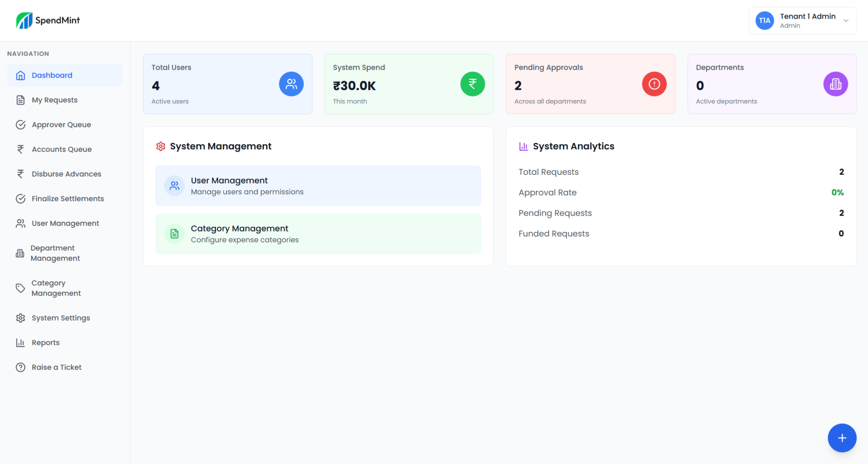
Task: Click the green rupee System Spend icon
Action: pyautogui.click(x=472, y=84)
